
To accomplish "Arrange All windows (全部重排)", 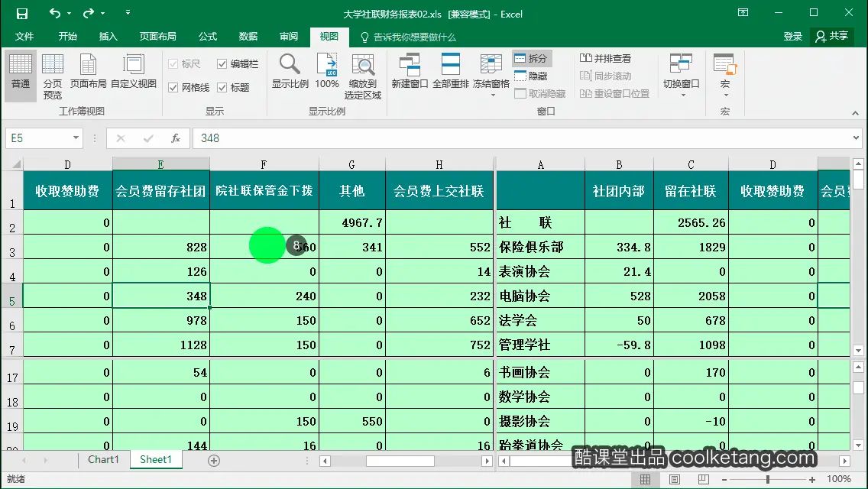I will click(451, 71).
